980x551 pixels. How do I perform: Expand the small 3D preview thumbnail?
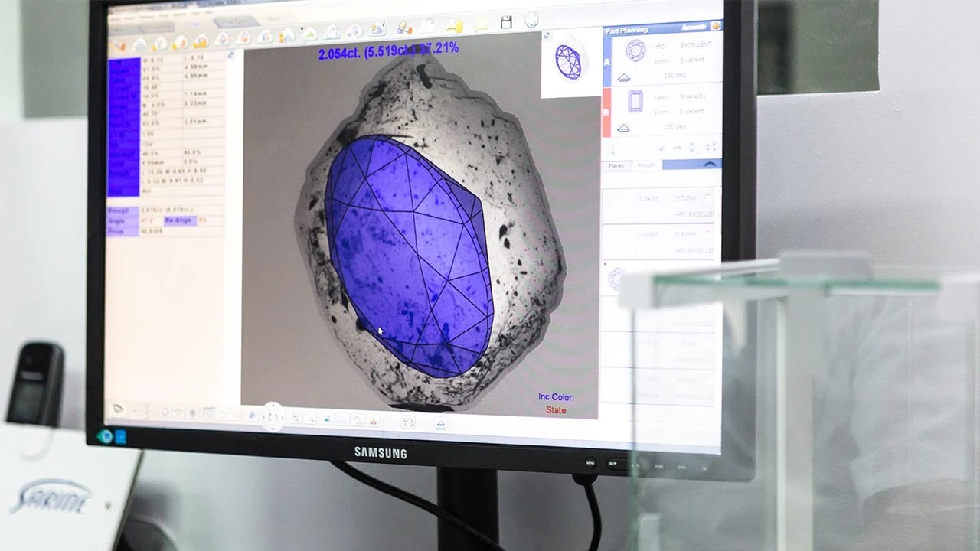pyautogui.click(x=547, y=36)
